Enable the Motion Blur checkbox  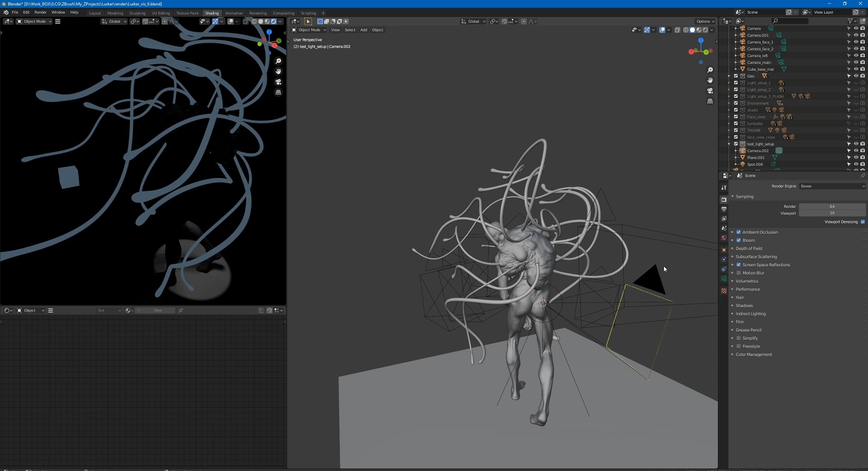click(x=739, y=273)
